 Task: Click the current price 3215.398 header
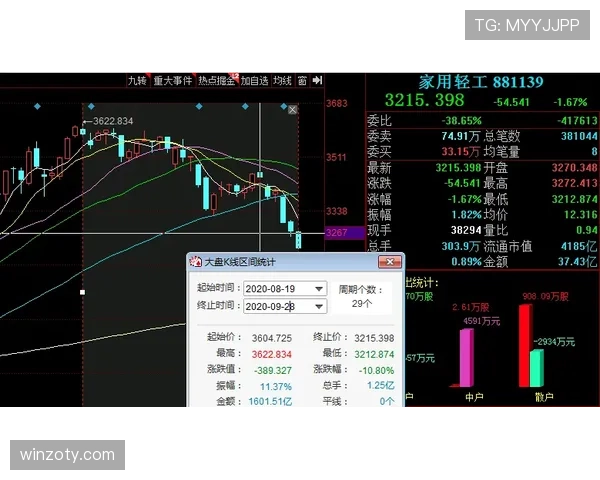pyautogui.click(x=425, y=100)
